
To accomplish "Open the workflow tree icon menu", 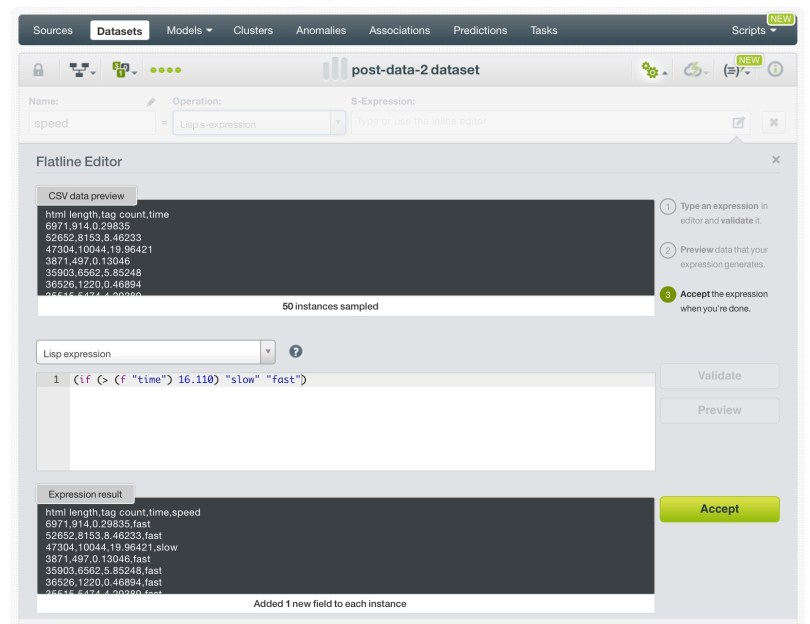I will click(82, 70).
